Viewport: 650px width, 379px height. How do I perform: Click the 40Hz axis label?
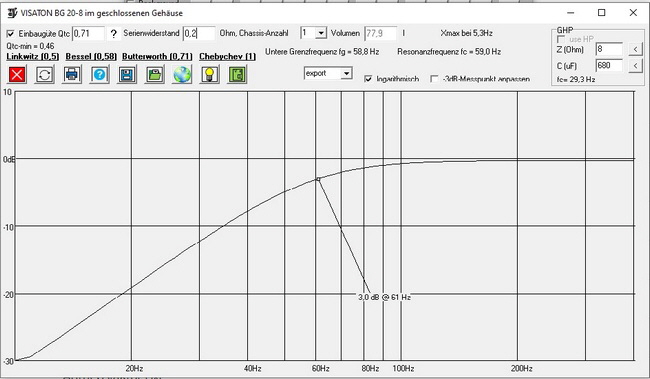point(252,368)
